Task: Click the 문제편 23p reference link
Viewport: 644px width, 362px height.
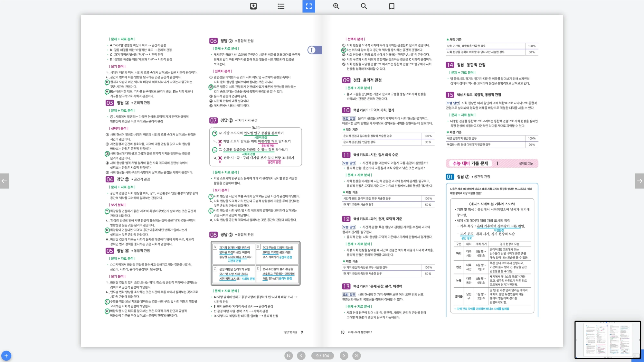Action: (526, 163)
